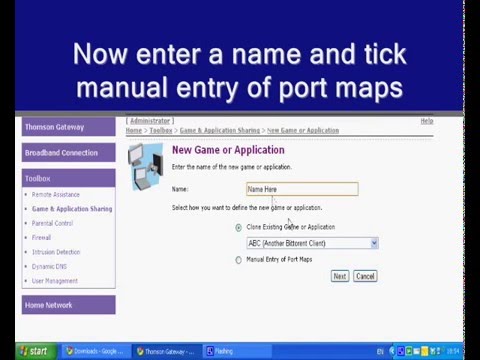Open the Windows start button
480x360 pixels.
point(36,351)
